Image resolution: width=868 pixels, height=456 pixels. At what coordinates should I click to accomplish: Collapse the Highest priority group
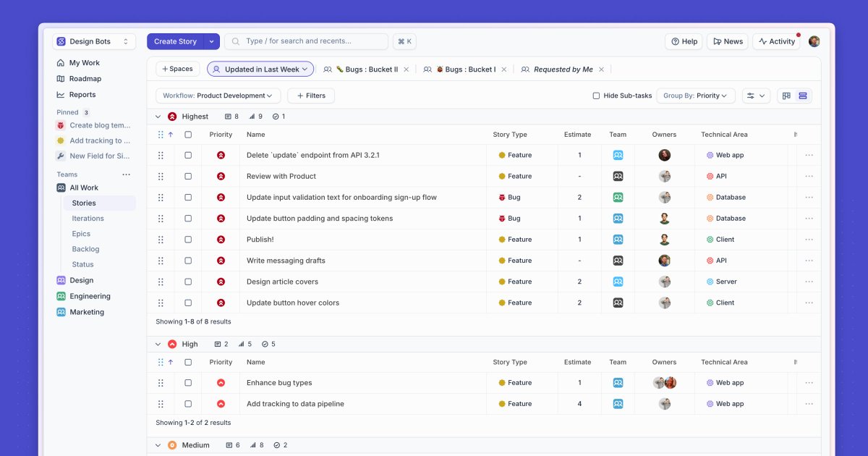click(x=158, y=117)
